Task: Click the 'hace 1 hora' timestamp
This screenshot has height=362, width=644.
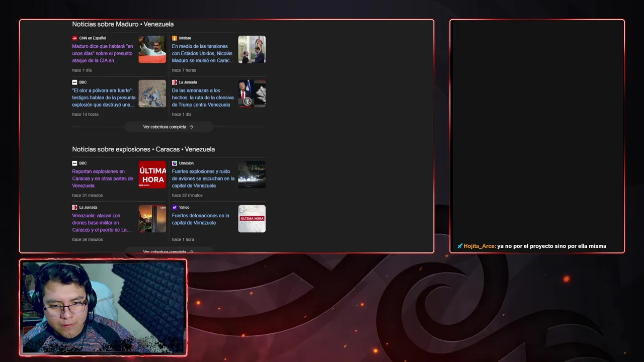Action: coord(183,240)
